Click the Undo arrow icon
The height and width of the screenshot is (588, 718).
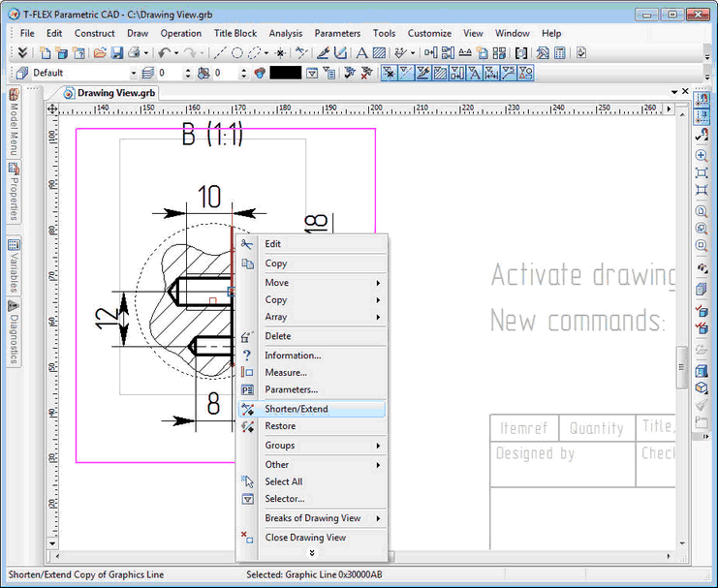coord(164,52)
